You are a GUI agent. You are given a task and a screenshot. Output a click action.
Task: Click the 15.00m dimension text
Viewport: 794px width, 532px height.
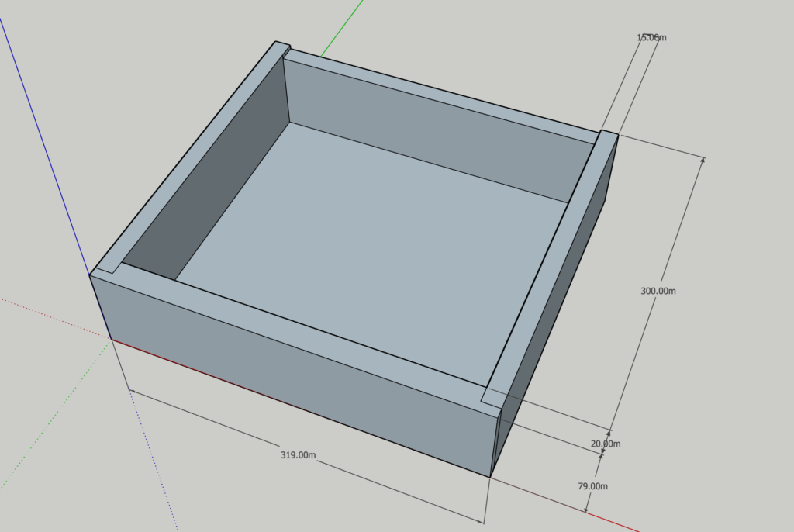651,37
